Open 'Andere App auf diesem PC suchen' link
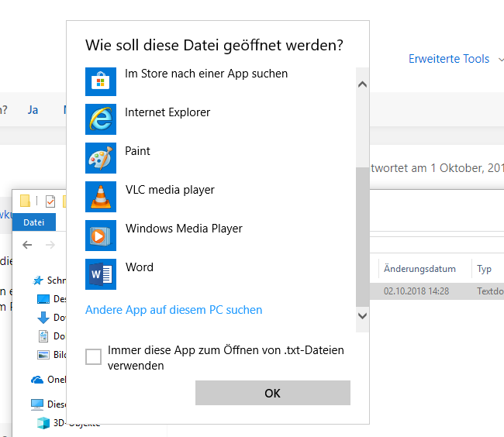 (174, 310)
